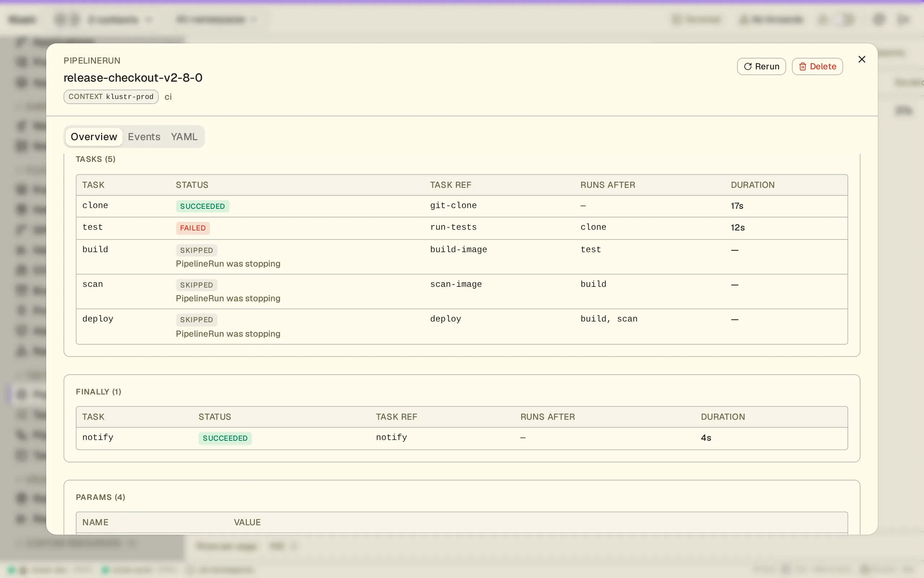The width and height of the screenshot is (924, 578).
Task: Select the Overview tab
Action: pyautogui.click(x=94, y=137)
